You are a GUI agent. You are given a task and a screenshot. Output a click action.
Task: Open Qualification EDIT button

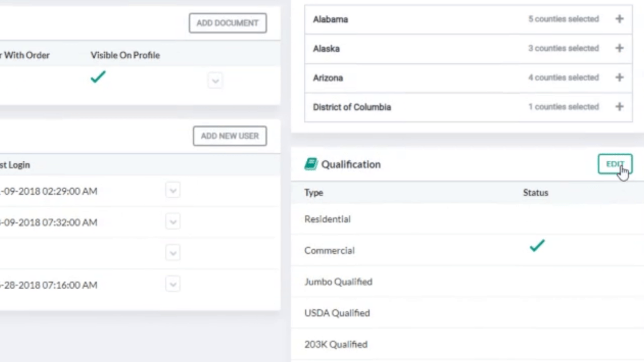pos(615,164)
